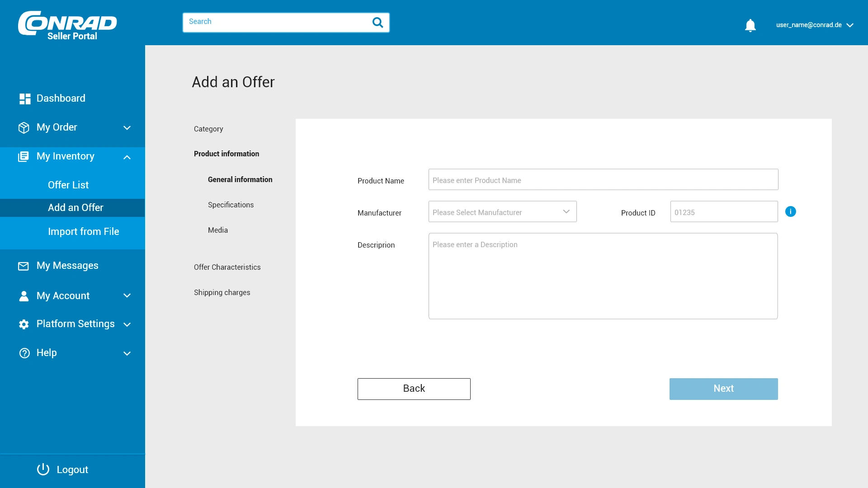
Task: Go to Offer Characteristics step
Action: pos(227,267)
